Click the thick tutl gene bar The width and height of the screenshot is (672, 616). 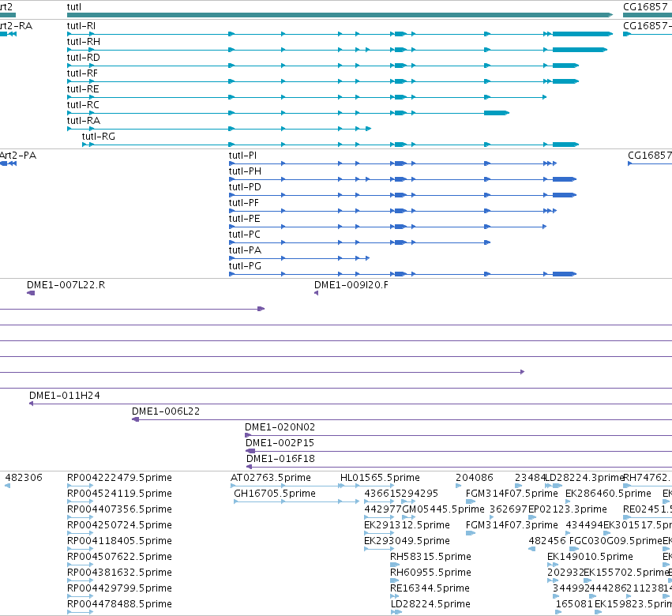340,15
